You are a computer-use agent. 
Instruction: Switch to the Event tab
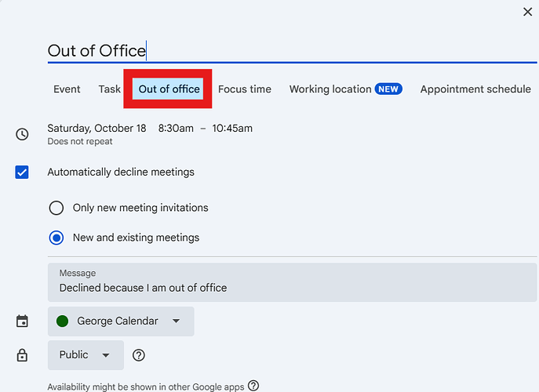(67, 89)
